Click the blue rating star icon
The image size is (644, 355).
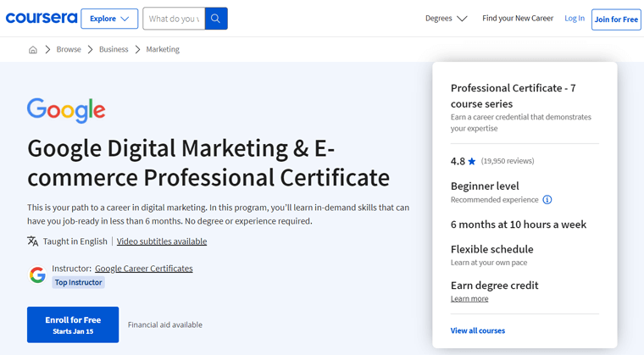pos(471,161)
